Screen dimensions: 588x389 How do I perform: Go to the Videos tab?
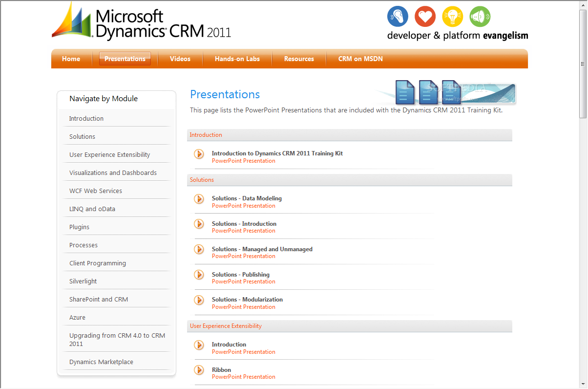pos(180,59)
